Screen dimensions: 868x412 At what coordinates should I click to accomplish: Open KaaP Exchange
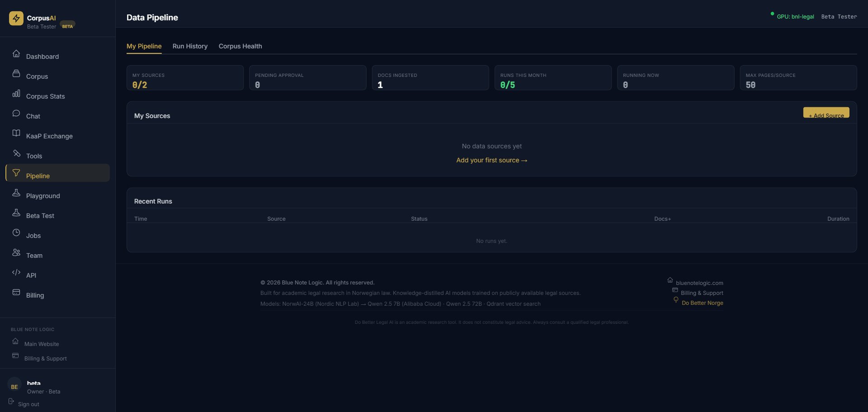tap(49, 136)
